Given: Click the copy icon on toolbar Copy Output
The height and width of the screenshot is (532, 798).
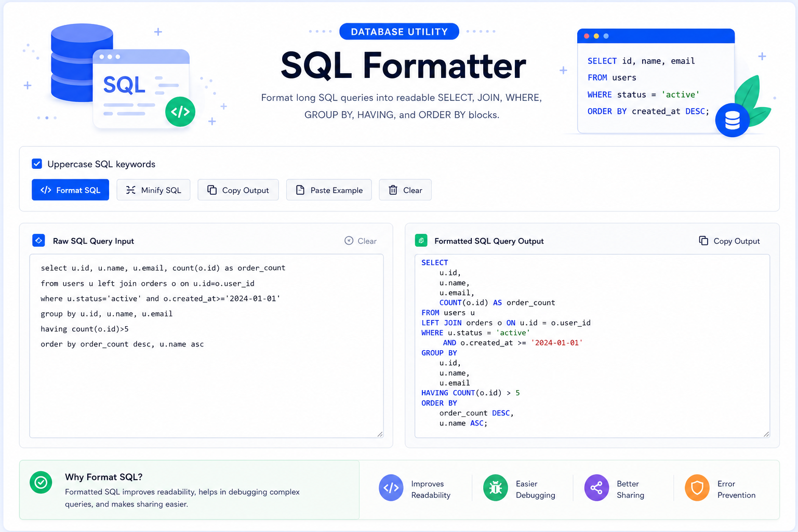Looking at the screenshot, I should (212, 190).
